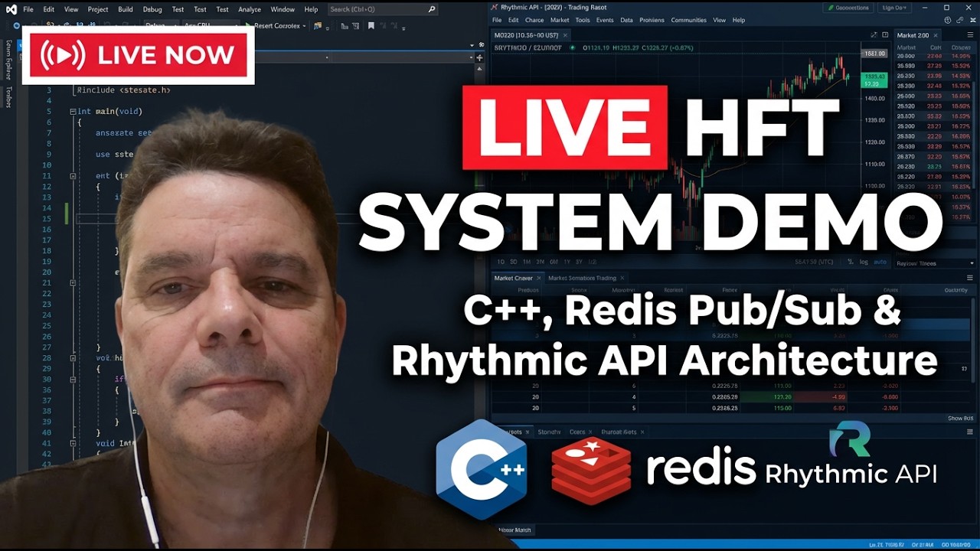Click the C++ hexagon logo
The height and width of the screenshot is (551, 980).
(482, 470)
